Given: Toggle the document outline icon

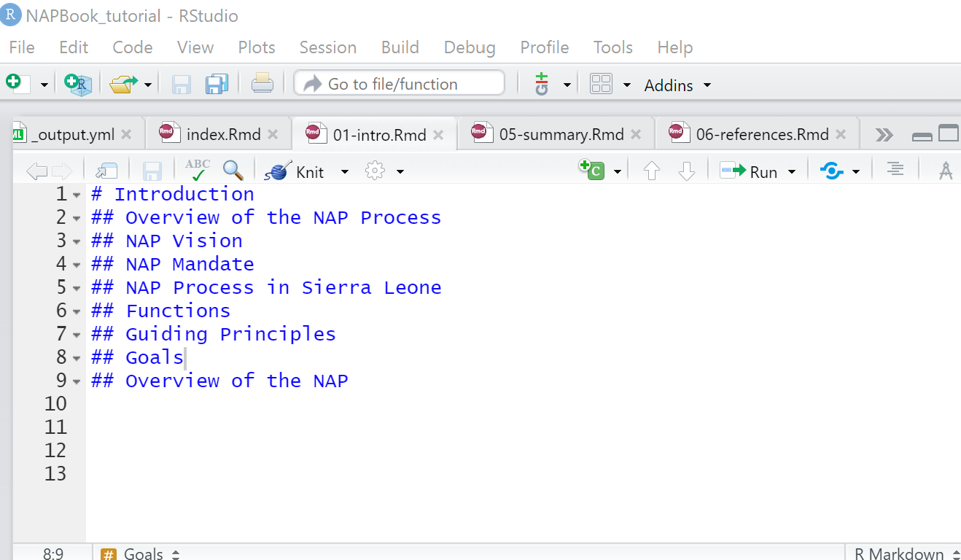Looking at the screenshot, I should [895, 171].
